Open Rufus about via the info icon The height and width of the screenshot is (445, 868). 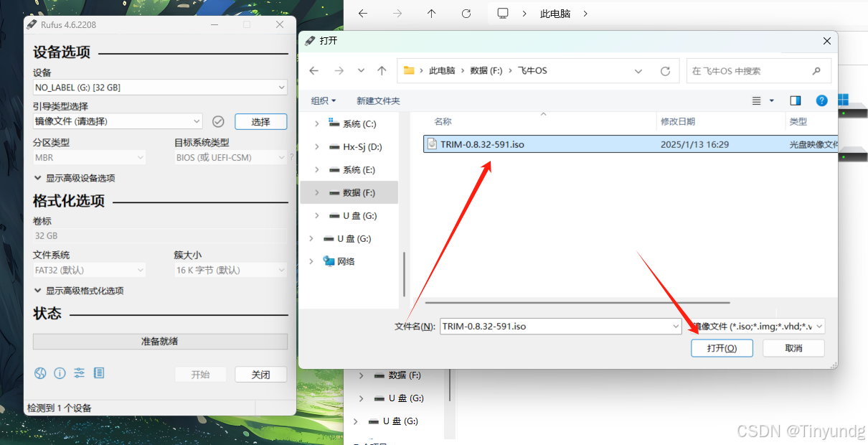pyautogui.click(x=60, y=373)
